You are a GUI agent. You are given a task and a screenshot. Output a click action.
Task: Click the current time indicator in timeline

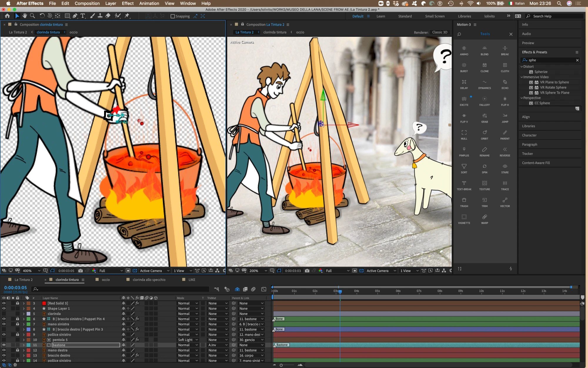click(x=340, y=291)
